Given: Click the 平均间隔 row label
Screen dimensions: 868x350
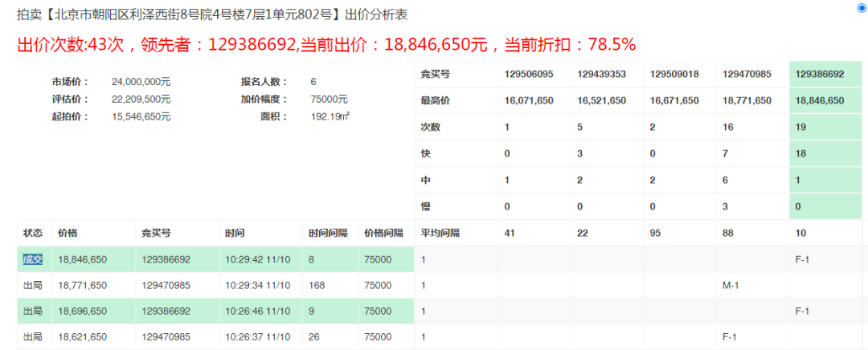Looking at the screenshot, I should click(x=439, y=233).
